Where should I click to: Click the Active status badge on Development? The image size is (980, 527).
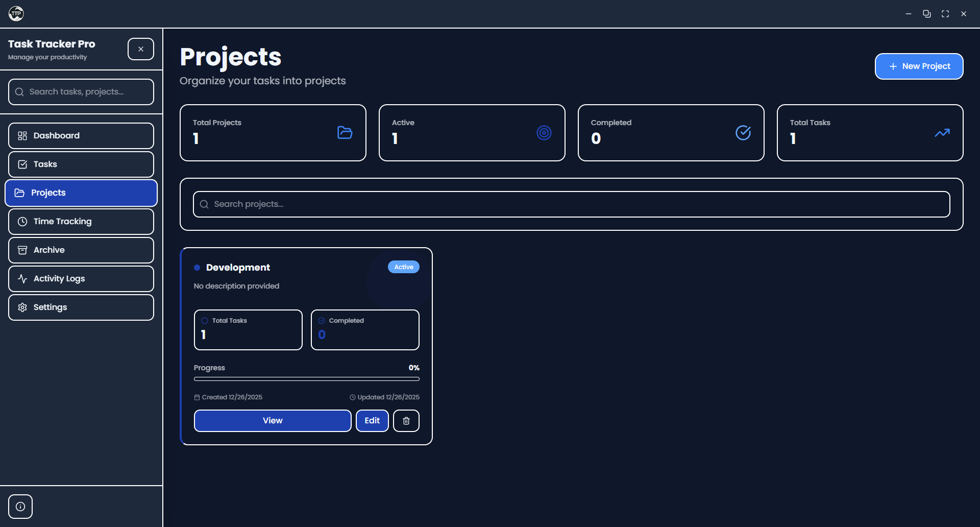403,267
